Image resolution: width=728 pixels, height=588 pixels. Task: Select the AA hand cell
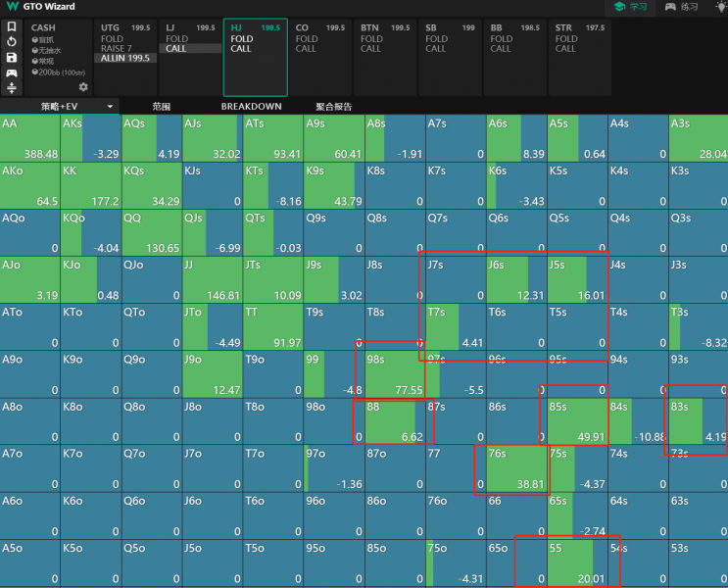coord(30,138)
